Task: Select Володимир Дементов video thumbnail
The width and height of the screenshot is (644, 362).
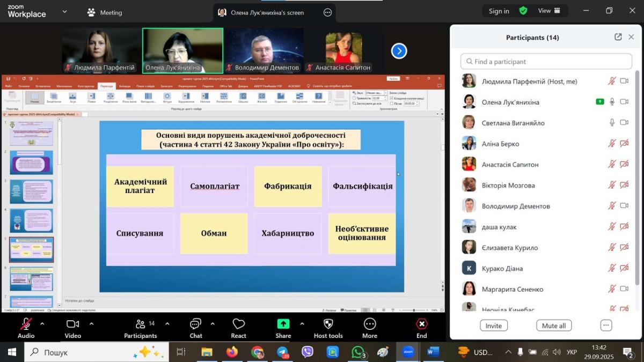Action: 263,50
